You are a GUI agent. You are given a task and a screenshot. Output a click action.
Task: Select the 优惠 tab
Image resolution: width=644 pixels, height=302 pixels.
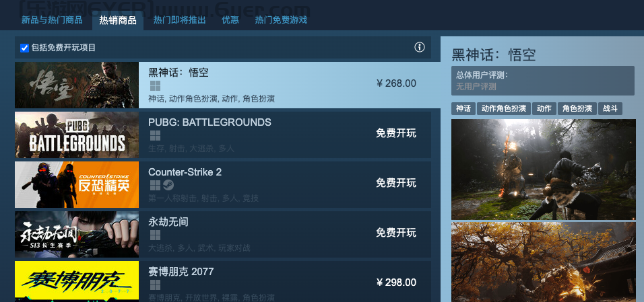[230, 20]
